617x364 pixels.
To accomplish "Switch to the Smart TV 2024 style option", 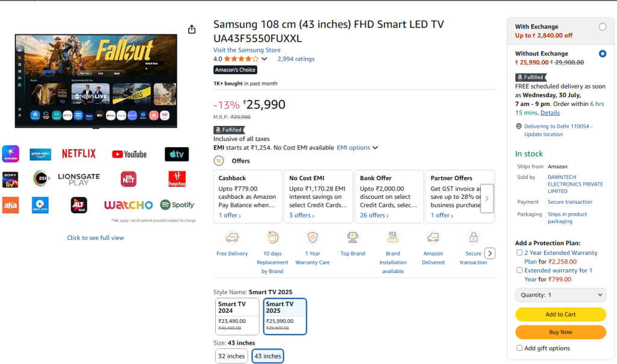I will [237, 316].
